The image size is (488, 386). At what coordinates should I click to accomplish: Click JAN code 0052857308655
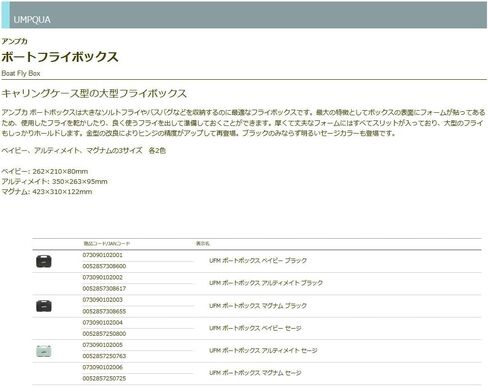pos(104,311)
